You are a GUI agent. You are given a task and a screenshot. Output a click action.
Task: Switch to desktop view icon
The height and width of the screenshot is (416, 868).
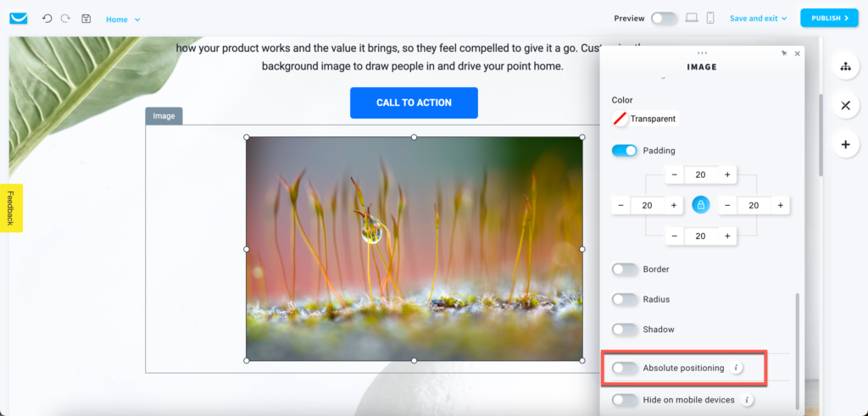(x=692, y=18)
